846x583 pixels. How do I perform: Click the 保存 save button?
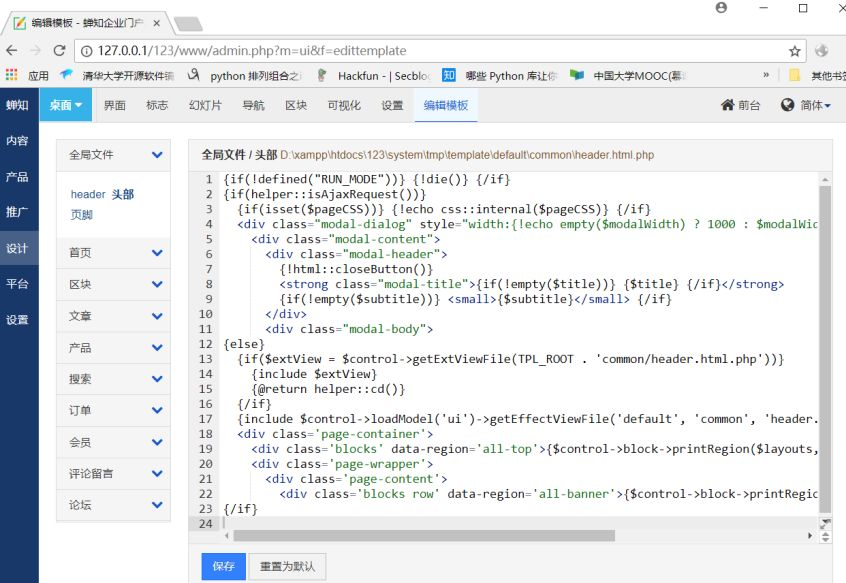coord(223,567)
